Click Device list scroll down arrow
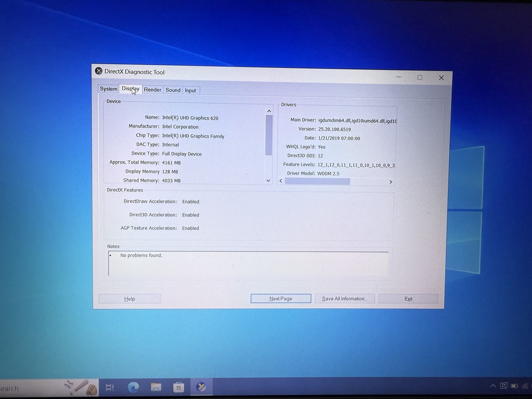Image resolution: width=532 pixels, height=399 pixels. 268,181
